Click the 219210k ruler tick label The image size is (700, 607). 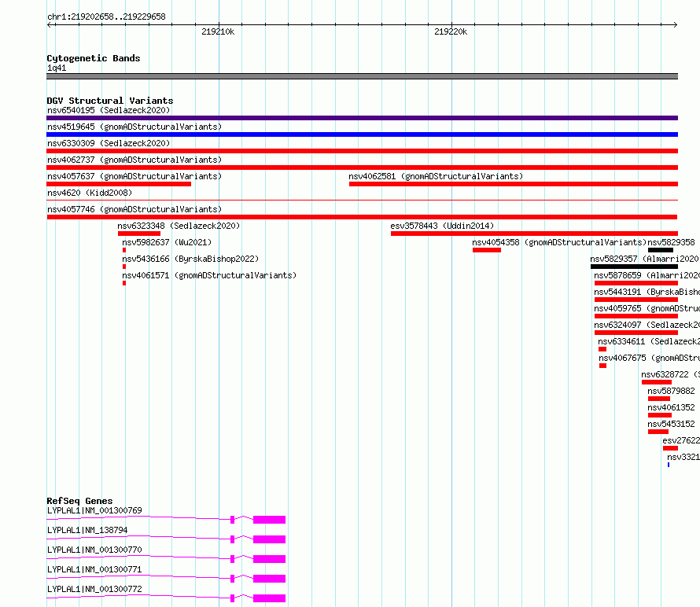218,31
